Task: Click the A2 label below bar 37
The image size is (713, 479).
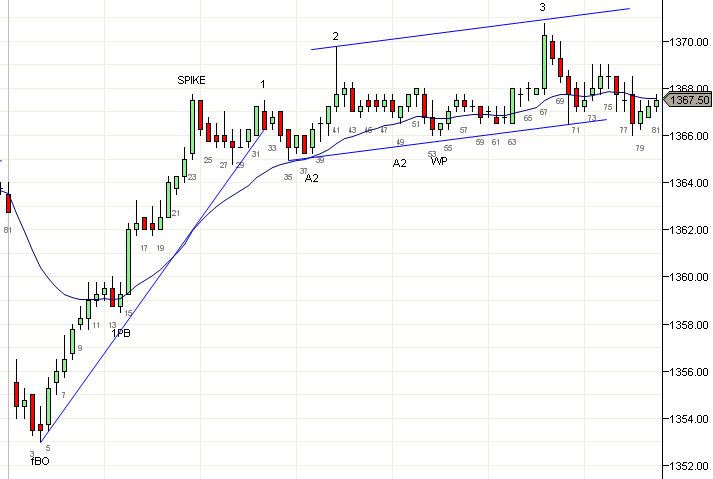Action: tap(311, 178)
